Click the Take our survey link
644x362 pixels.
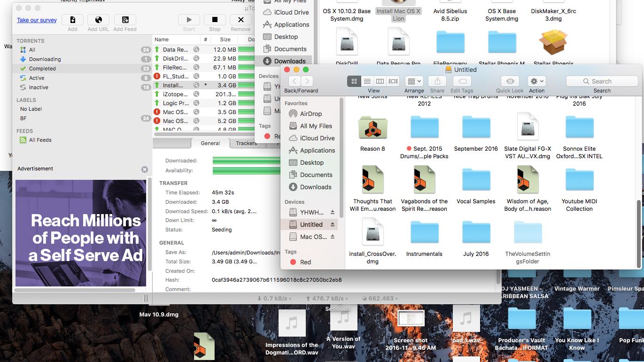(37, 20)
